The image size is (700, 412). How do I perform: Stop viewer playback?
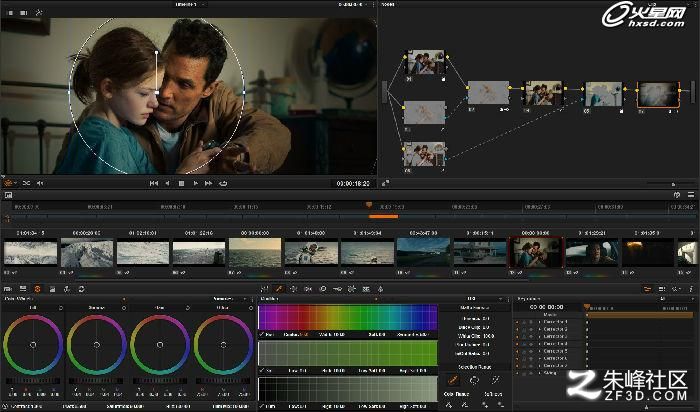coord(181,183)
